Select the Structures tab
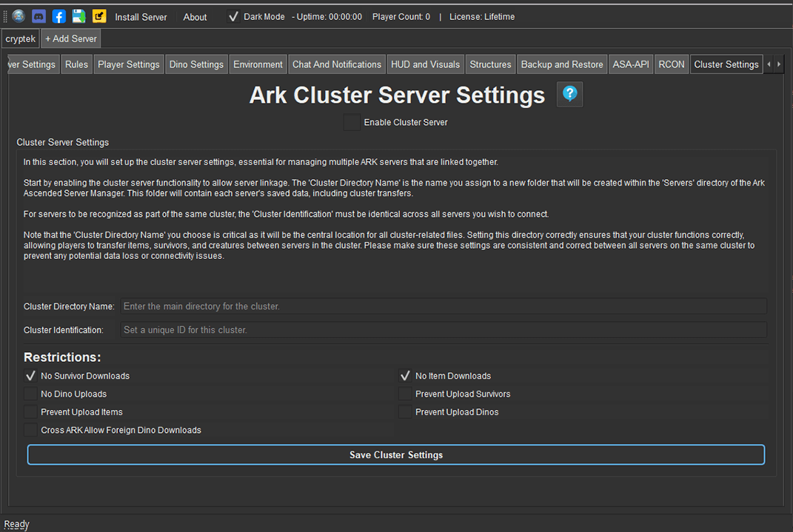This screenshot has height=532, width=793. (491, 64)
